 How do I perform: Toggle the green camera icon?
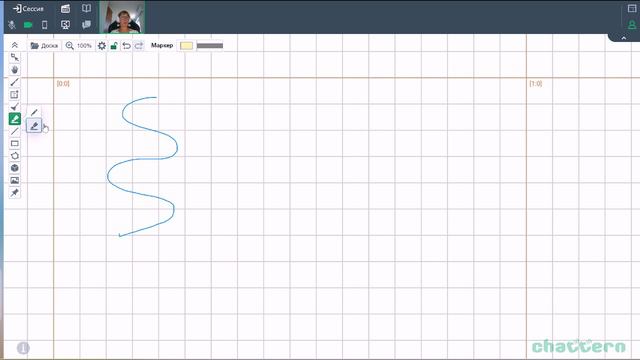28,25
